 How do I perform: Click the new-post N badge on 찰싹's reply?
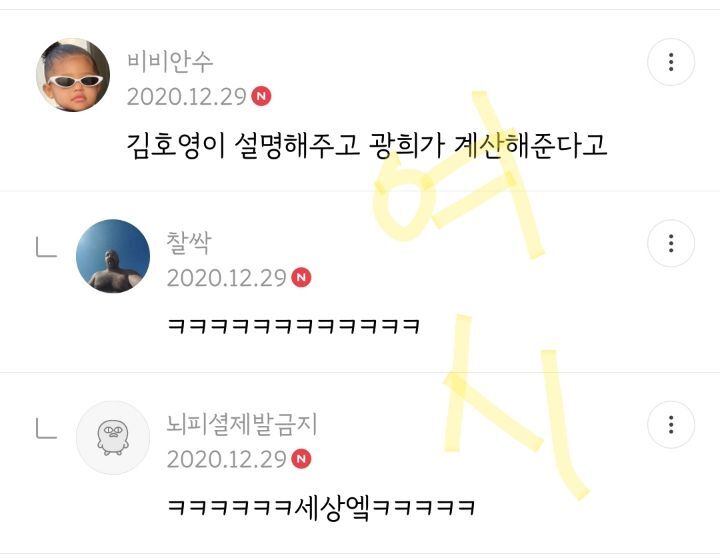301,277
